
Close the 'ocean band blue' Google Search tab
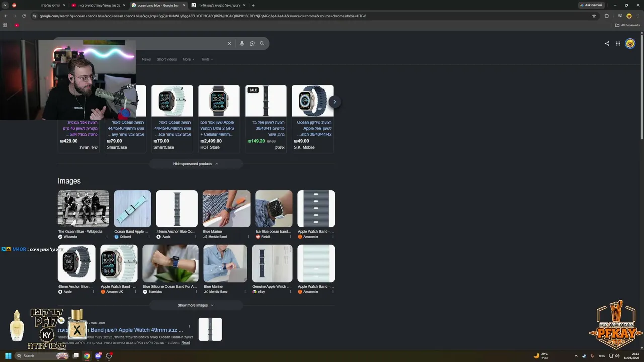point(184,5)
